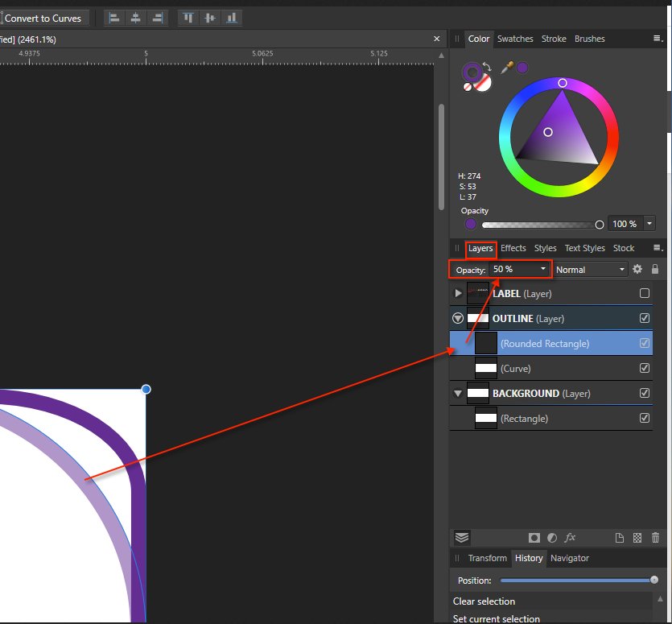The height and width of the screenshot is (624, 672).
Task: Apply Align Left in the top toolbar
Action: 114,18
